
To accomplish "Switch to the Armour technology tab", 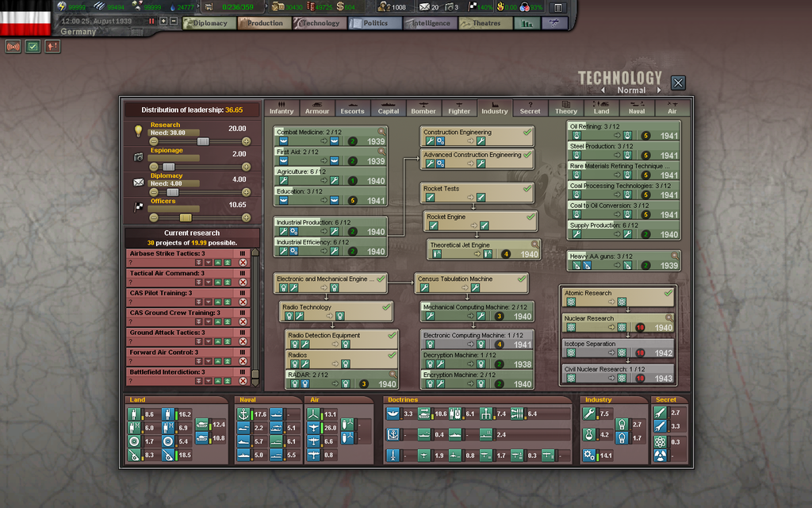I will 317,108.
